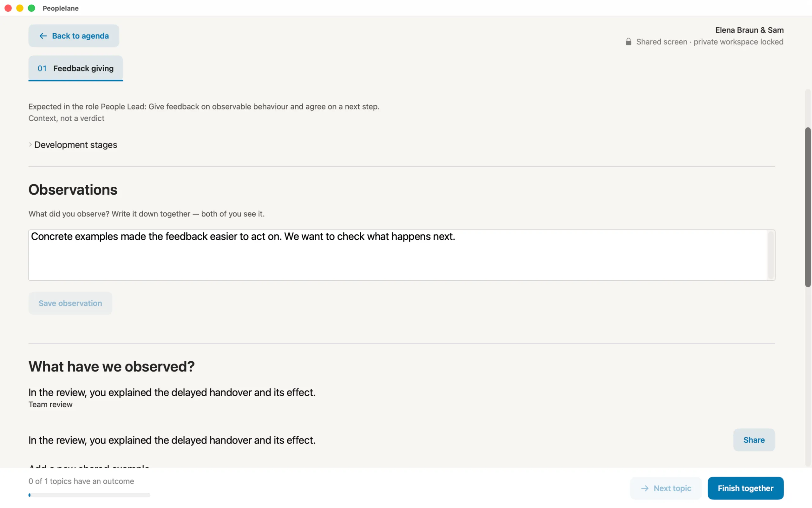This screenshot has height=508, width=812.
Task: Expand the Development stages section
Action: point(73,145)
